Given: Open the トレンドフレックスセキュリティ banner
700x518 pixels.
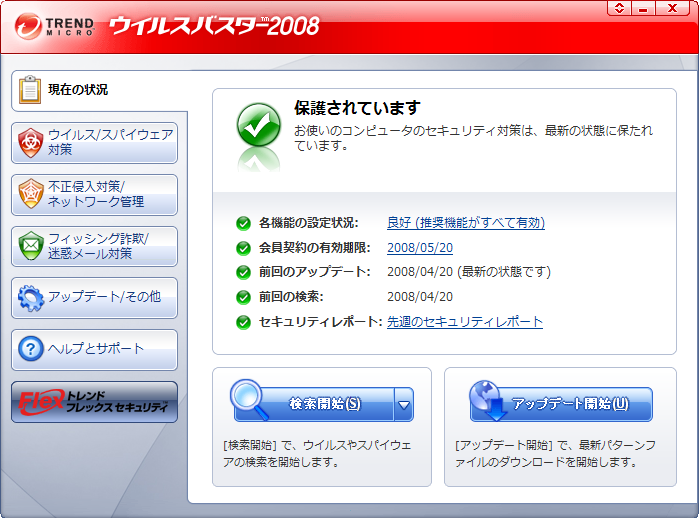Looking at the screenshot, I should [94, 402].
